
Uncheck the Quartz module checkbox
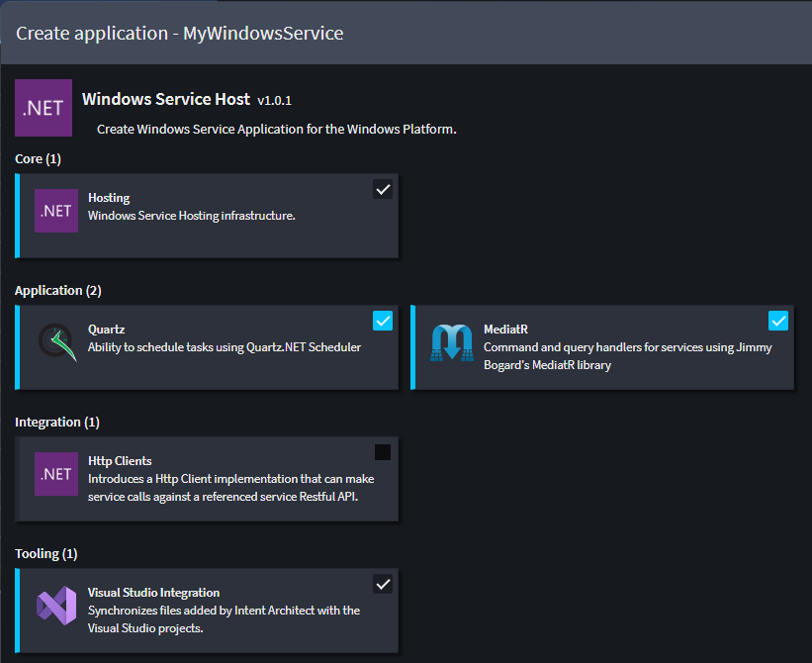pyautogui.click(x=383, y=321)
